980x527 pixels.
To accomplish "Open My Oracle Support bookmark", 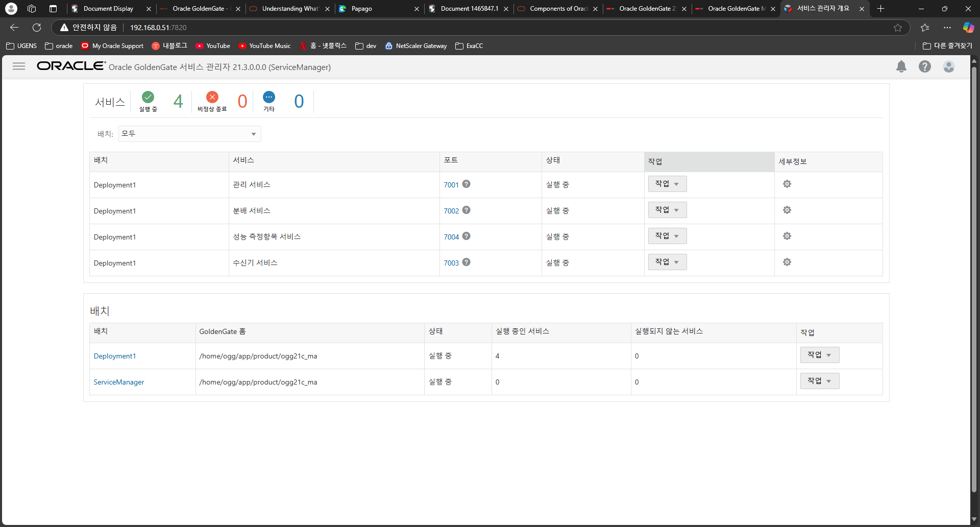I will (112, 46).
